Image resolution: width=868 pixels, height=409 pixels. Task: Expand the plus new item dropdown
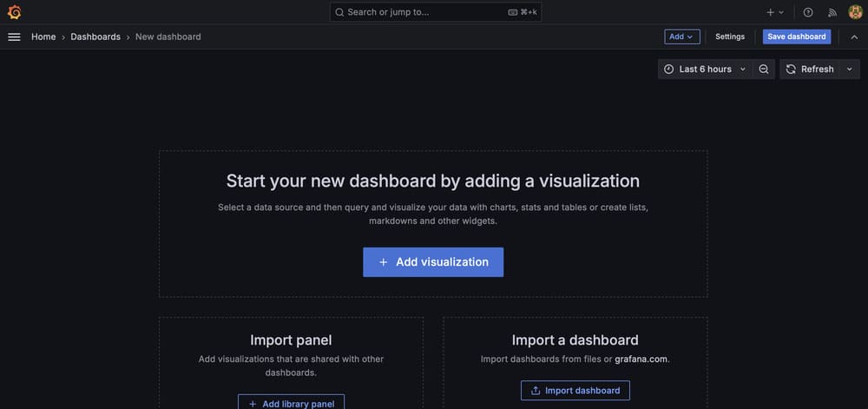[x=775, y=12]
